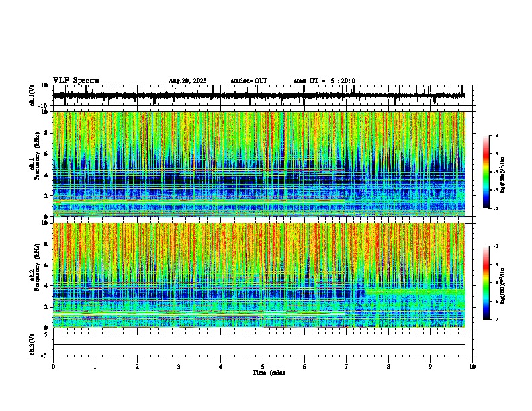Click time axis tick label 3
The height and width of the screenshot is (411, 532).
tap(179, 367)
